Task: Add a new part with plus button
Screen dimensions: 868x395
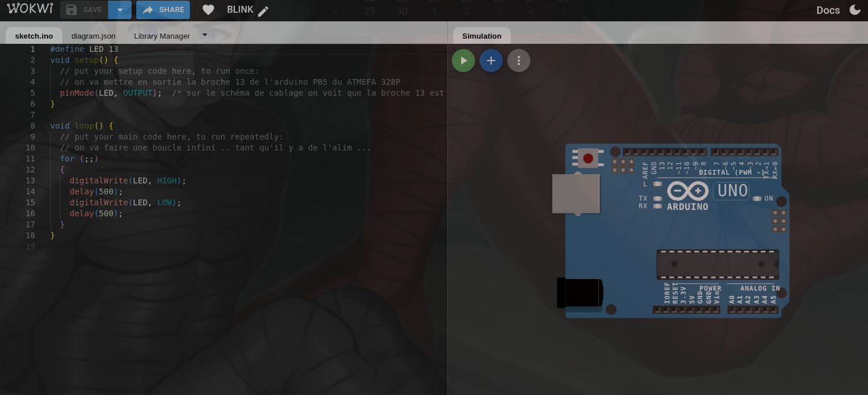Action: point(491,61)
